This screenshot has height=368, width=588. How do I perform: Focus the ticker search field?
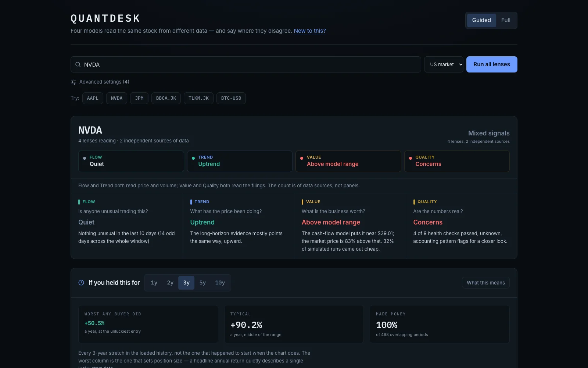pos(246,64)
